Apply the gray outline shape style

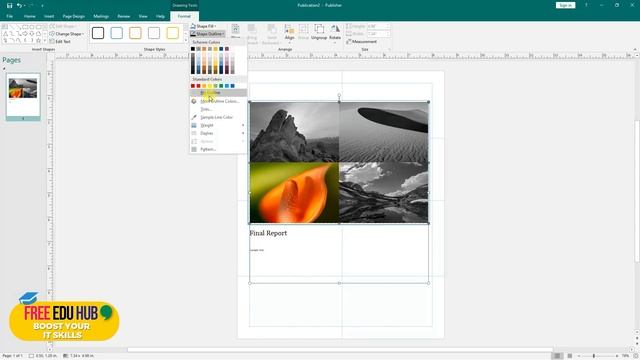coord(154,33)
